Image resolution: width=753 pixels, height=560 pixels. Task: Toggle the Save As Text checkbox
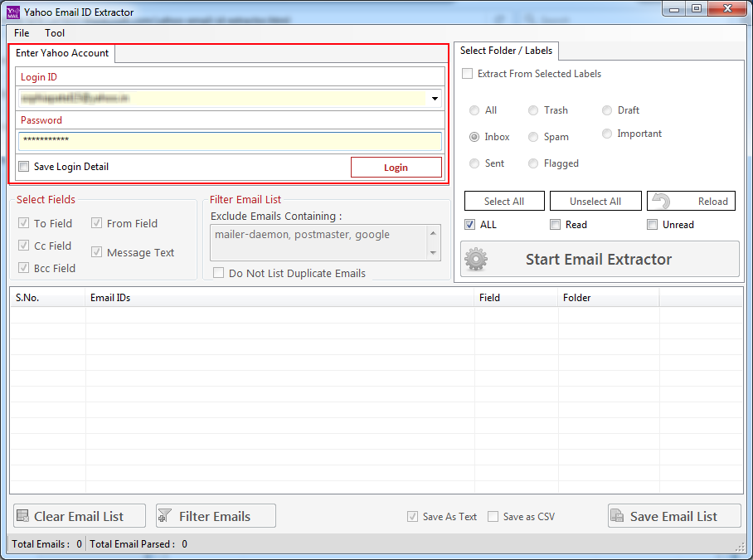click(412, 516)
